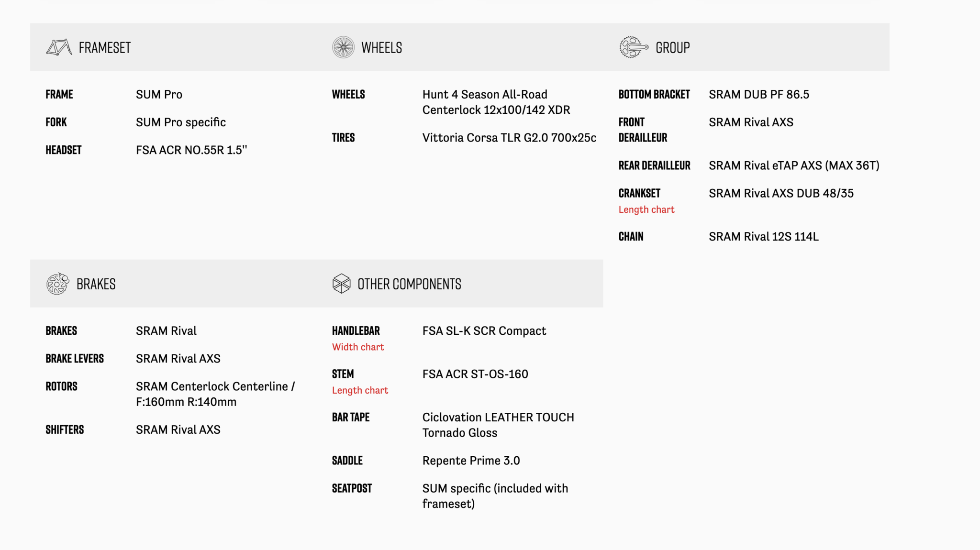This screenshot has width=980, height=550.
Task: Click the FRAME label
Action: pos(59,94)
